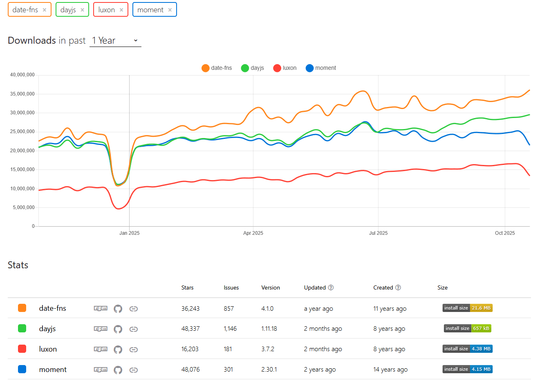Click the npm icon in luxon row

coord(101,350)
